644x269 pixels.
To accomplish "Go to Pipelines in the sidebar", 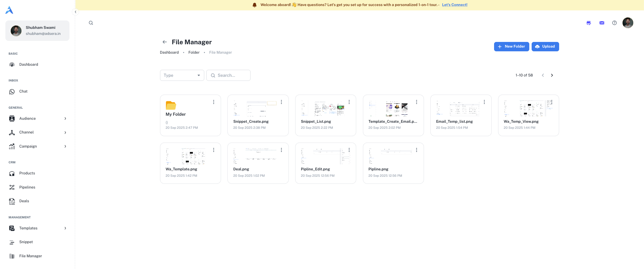I will (27, 187).
